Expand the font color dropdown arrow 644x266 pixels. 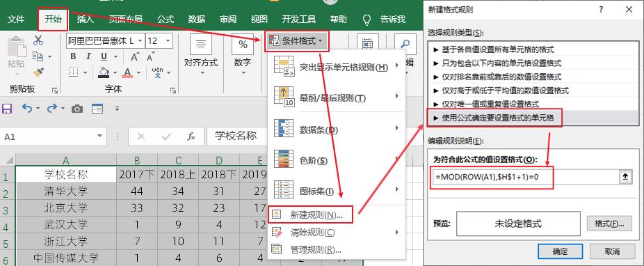139,73
